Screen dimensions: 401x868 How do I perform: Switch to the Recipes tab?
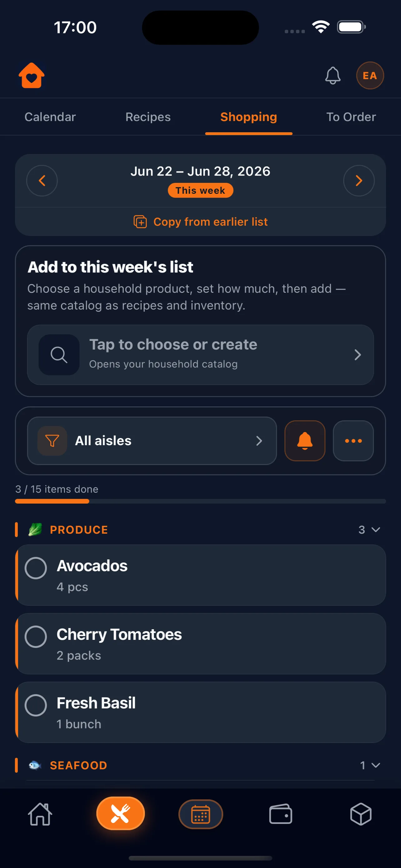click(148, 117)
